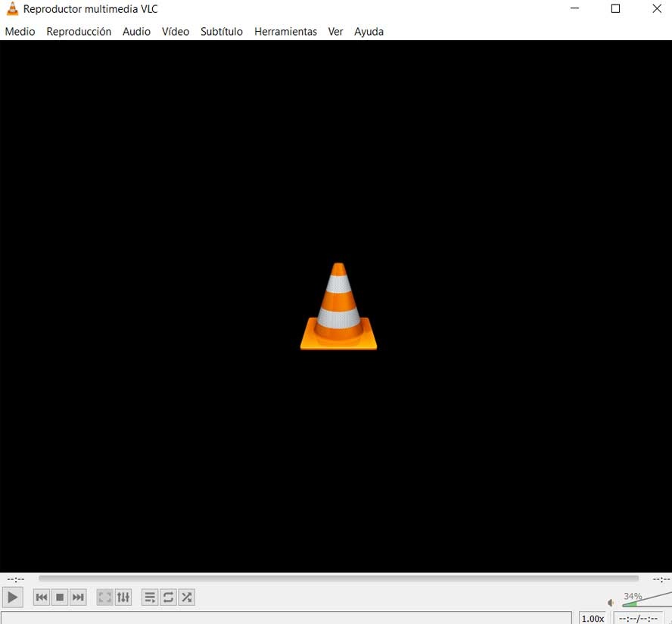
Task: Click the --:--/--:-- time status display
Action: [x=638, y=619]
